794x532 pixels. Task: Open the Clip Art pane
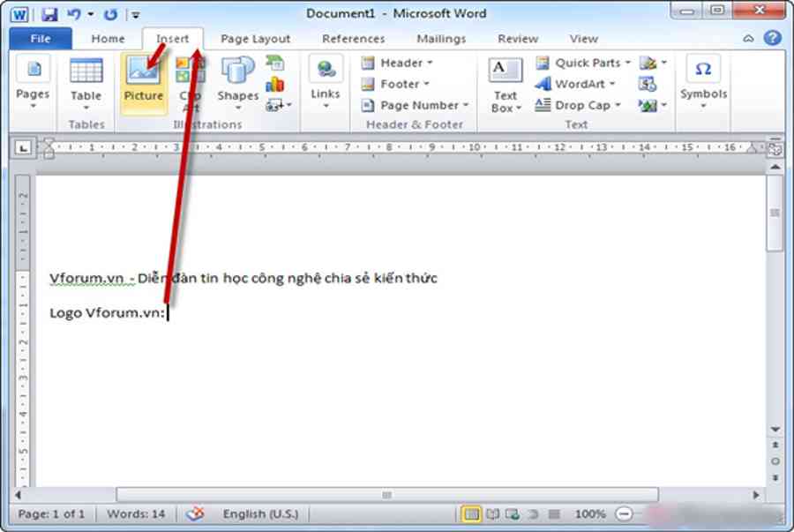(x=191, y=84)
